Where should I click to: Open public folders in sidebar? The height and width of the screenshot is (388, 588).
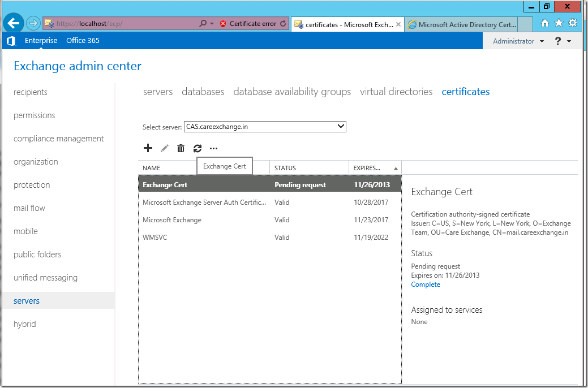pos(37,255)
